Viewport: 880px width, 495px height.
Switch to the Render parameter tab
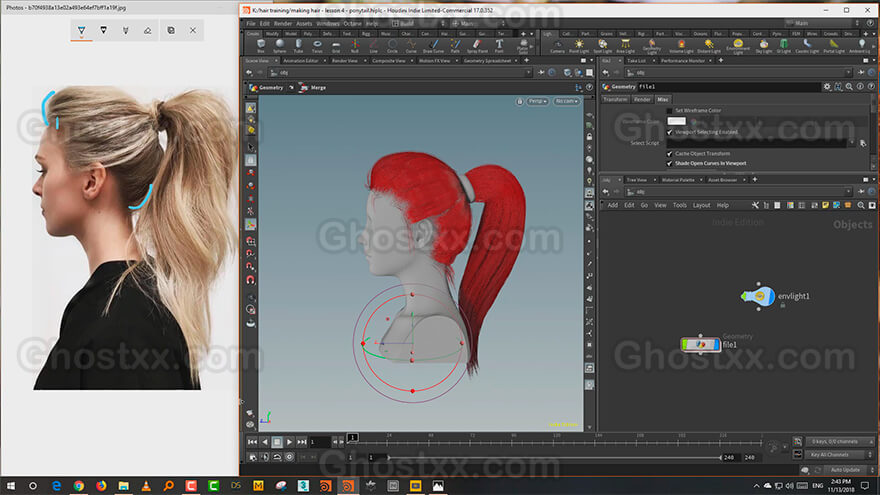[x=642, y=99]
